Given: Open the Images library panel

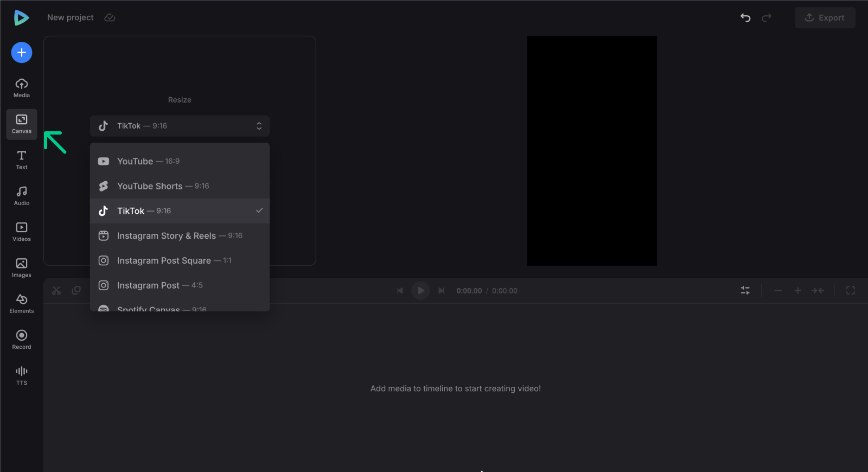Looking at the screenshot, I should (x=22, y=268).
